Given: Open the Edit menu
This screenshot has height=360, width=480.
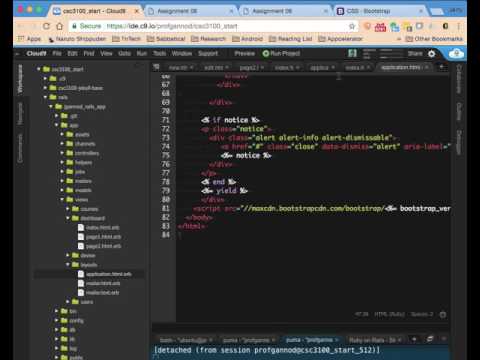Looking at the screenshot, I should 72,53.
